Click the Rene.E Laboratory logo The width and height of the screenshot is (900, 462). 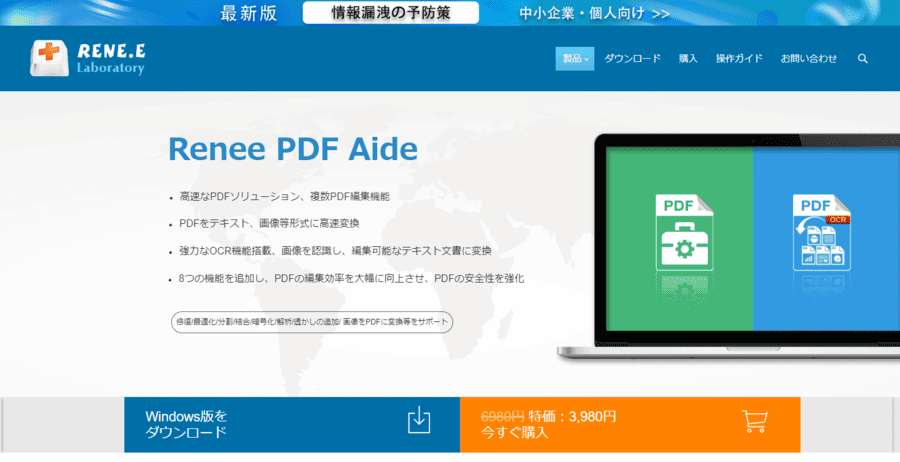pos(87,59)
